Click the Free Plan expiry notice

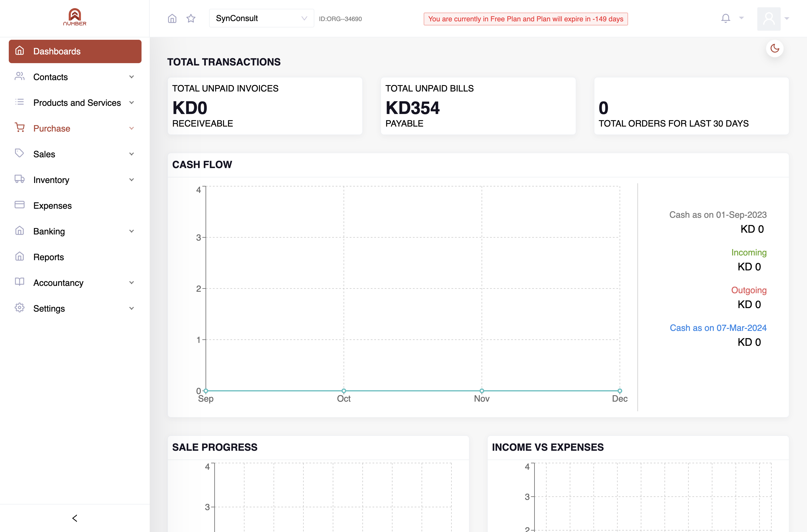(x=526, y=19)
